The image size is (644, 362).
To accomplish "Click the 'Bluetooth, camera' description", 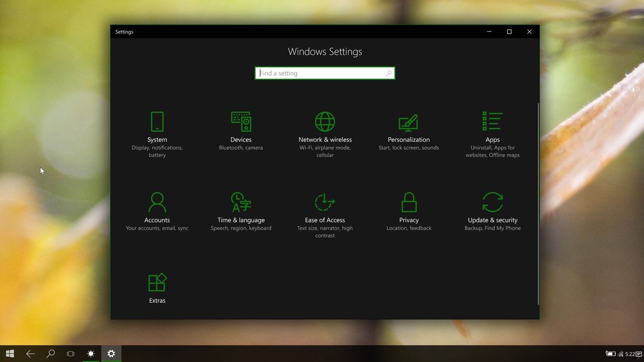I will pos(241,148).
